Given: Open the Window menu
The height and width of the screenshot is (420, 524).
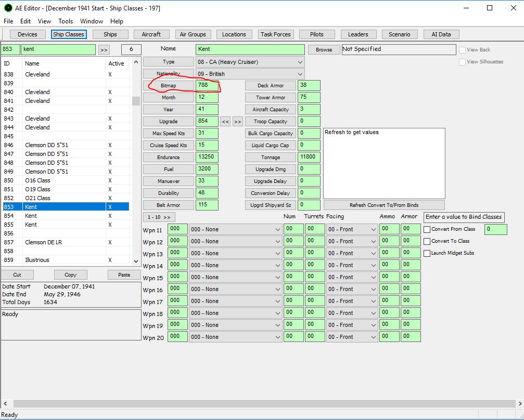Looking at the screenshot, I should pyautogui.click(x=91, y=21).
